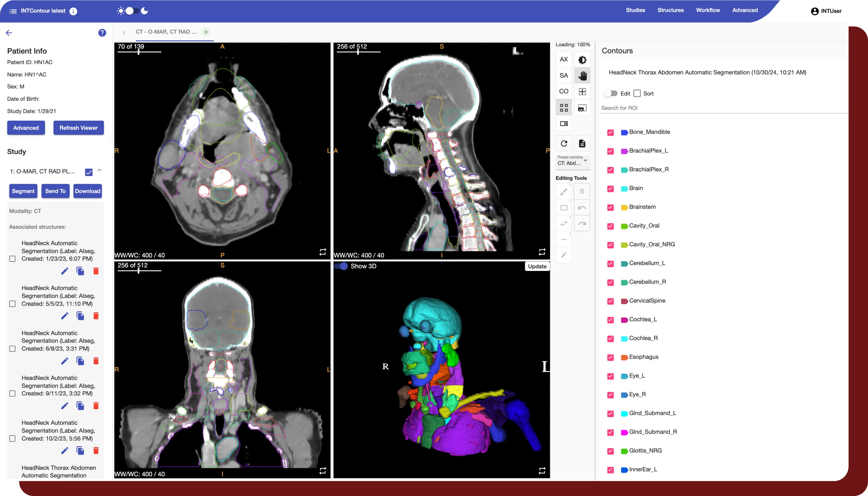Open the crosshair localization tool

point(582,91)
